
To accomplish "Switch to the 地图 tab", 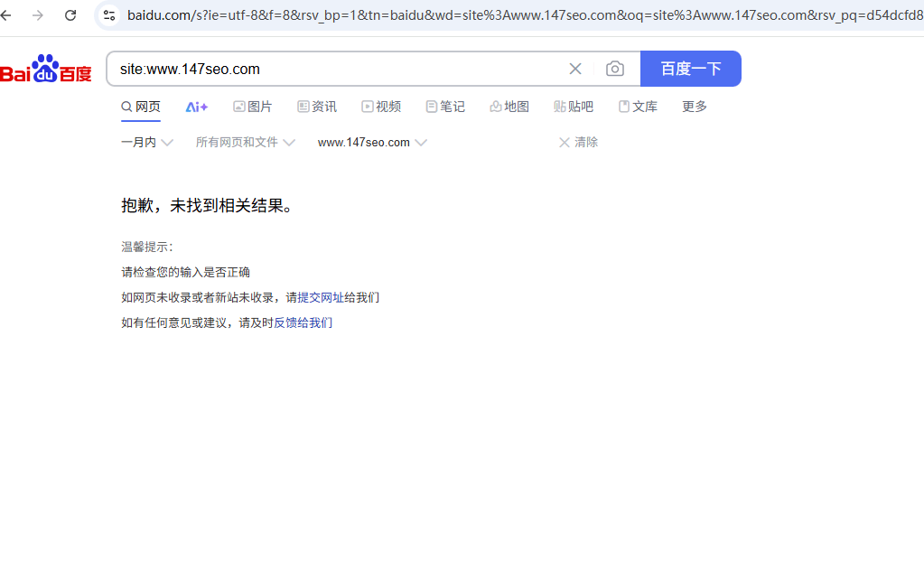I will coord(509,107).
